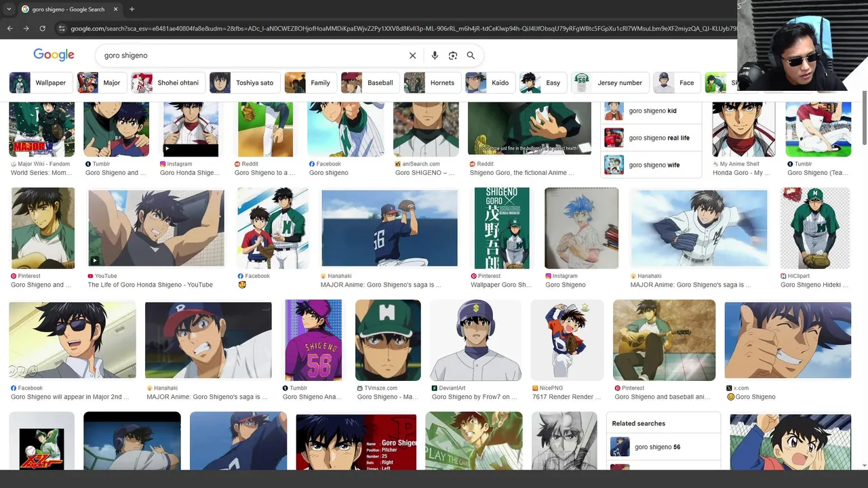The width and height of the screenshot is (868, 488).
Task: Open Google Lens image search icon
Action: coord(453,56)
